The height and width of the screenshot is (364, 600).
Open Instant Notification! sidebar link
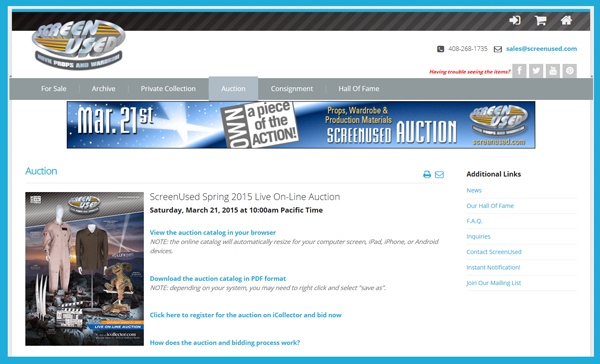(493, 267)
